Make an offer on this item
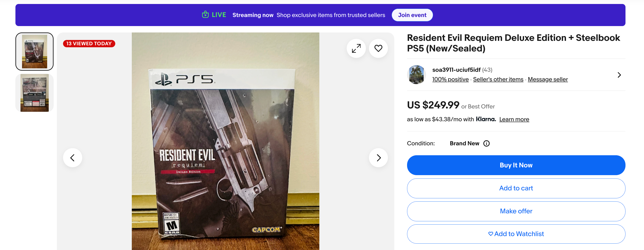 pyautogui.click(x=516, y=211)
